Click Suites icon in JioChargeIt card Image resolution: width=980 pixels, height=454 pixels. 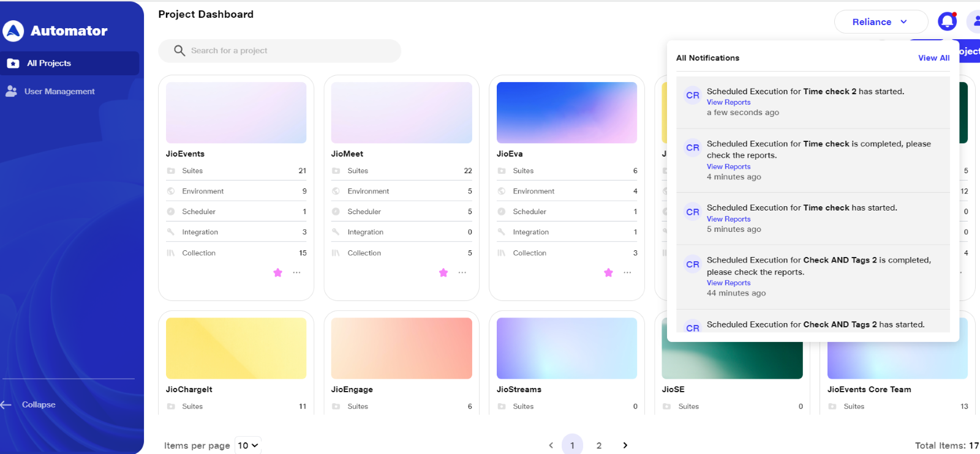click(171, 406)
